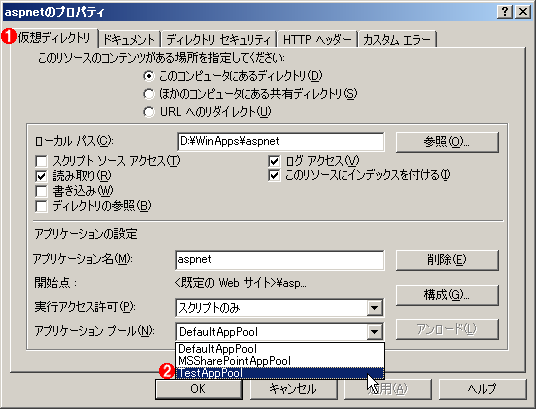Choose the URL へのリダイレクト radio button
The image size is (536, 409).
pyautogui.click(x=149, y=112)
